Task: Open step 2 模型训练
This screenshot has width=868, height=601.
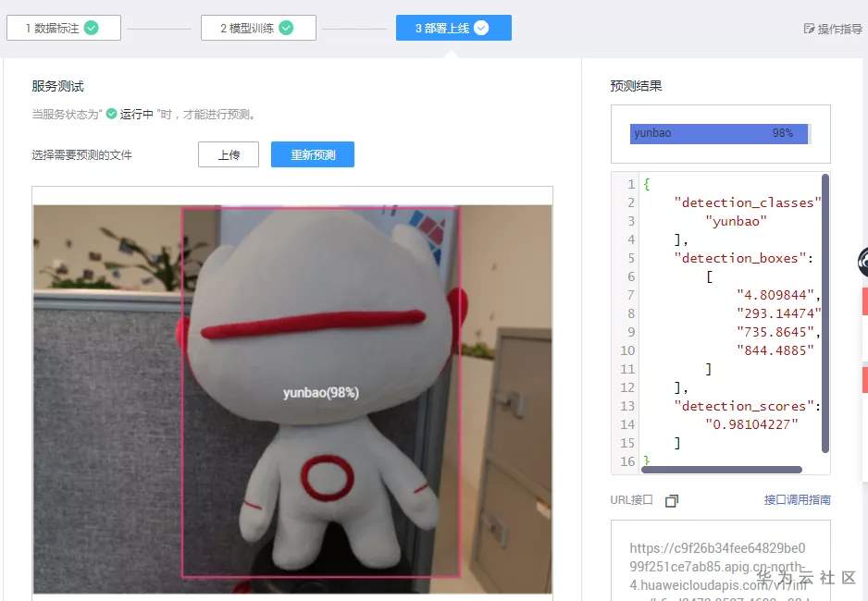Action: [x=258, y=28]
